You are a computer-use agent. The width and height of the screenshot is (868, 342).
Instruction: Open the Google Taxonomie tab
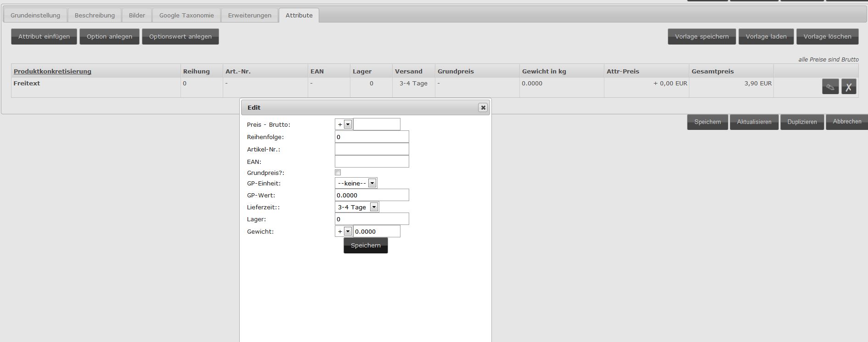point(186,15)
